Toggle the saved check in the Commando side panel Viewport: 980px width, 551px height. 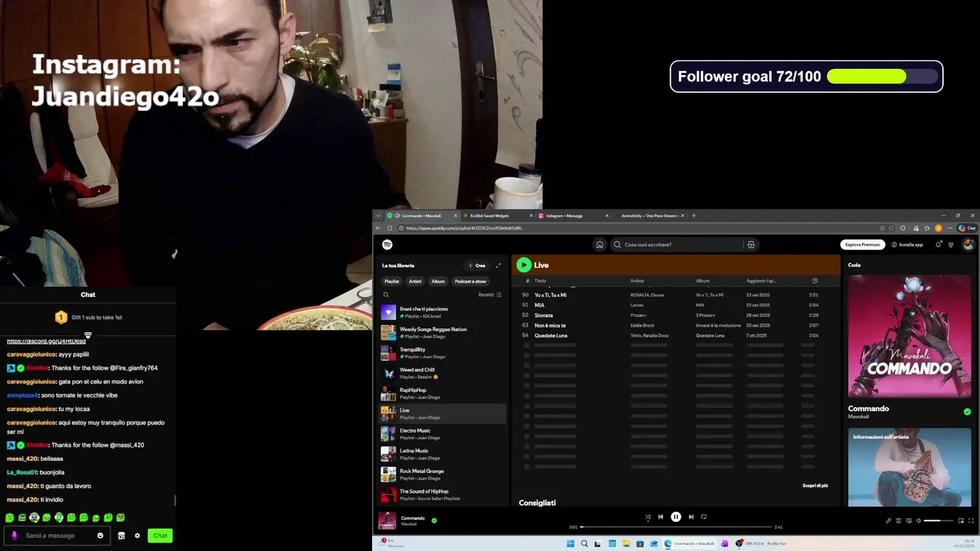pos(967,412)
